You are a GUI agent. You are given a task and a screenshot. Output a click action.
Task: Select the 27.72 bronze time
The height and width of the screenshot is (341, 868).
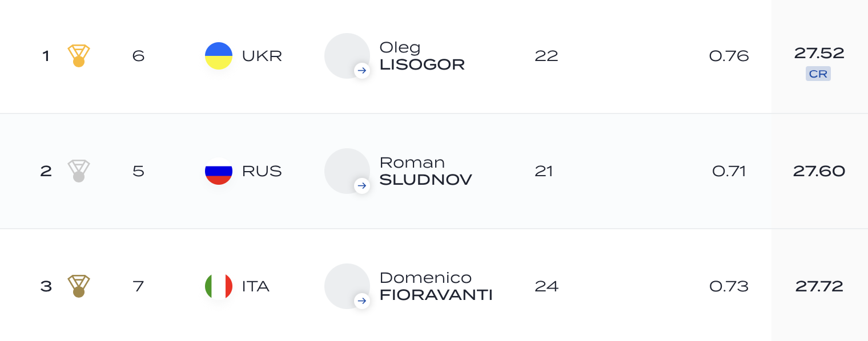(x=819, y=286)
